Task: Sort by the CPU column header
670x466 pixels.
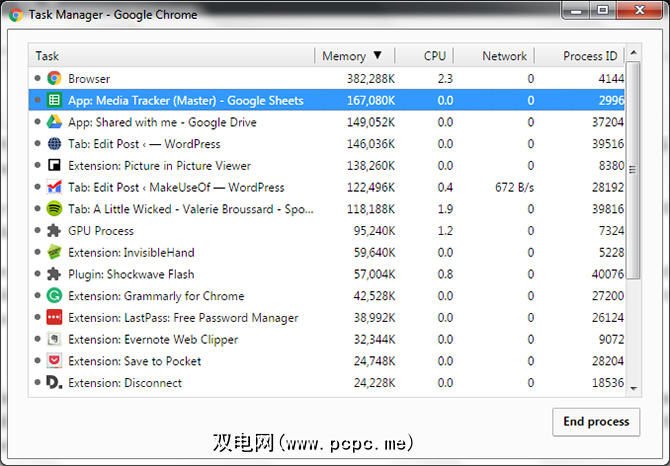Action: (424, 56)
